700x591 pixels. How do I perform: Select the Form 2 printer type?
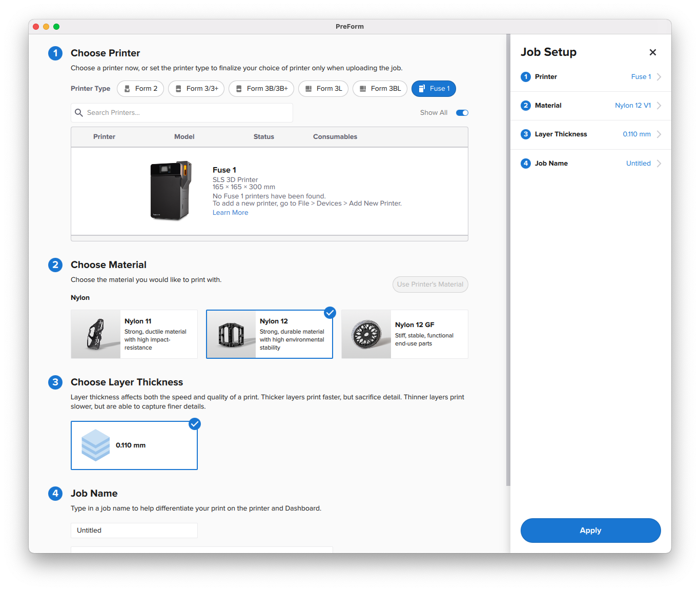pyautogui.click(x=140, y=89)
